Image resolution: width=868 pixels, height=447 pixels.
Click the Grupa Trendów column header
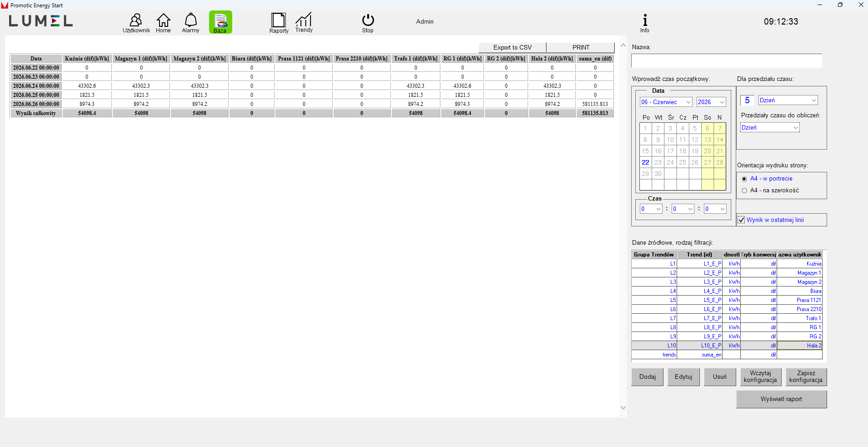(x=654, y=255)
